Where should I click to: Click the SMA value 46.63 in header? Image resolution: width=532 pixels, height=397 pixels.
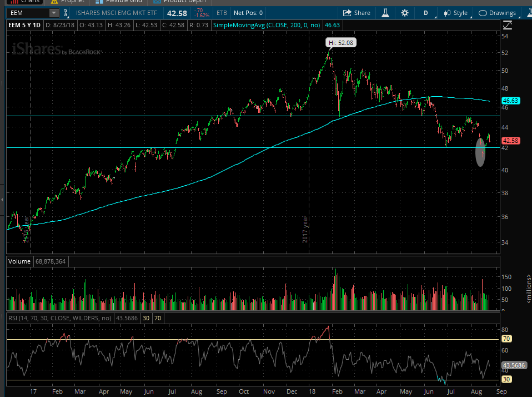click(332, 25)
